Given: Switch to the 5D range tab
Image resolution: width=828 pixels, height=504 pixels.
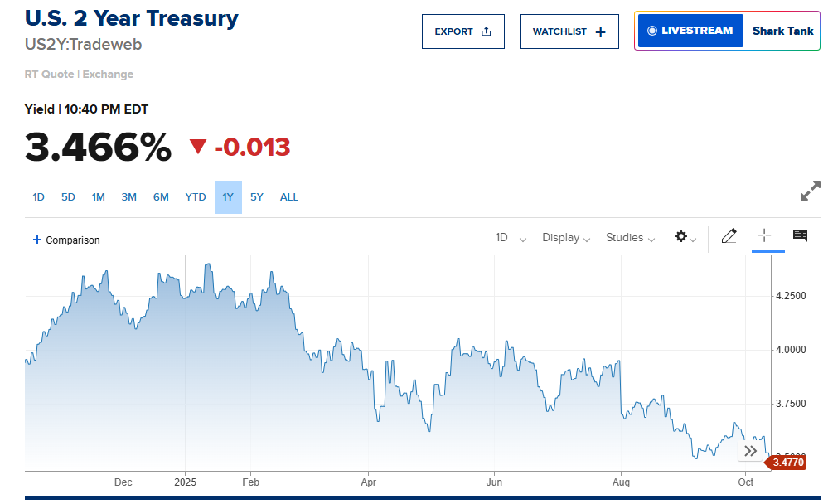Looking at the screenshot, I should [68, 197].
